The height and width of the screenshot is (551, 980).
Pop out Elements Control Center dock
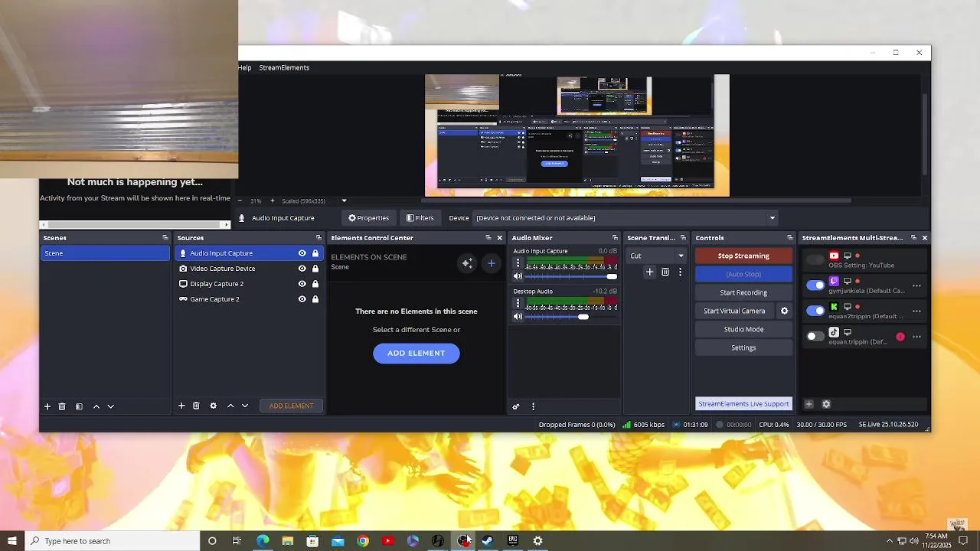tap(488, 238)
